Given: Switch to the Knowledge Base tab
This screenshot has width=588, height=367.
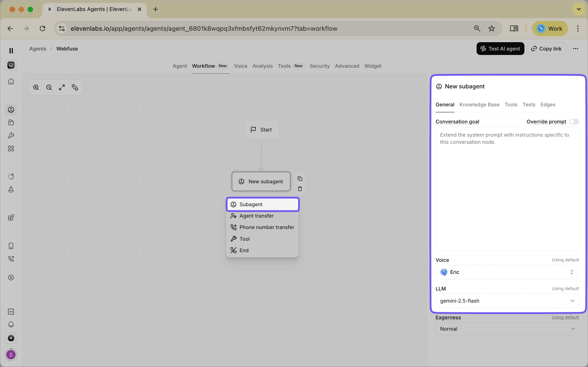Looking at the screenshot, I should [479, 104].
